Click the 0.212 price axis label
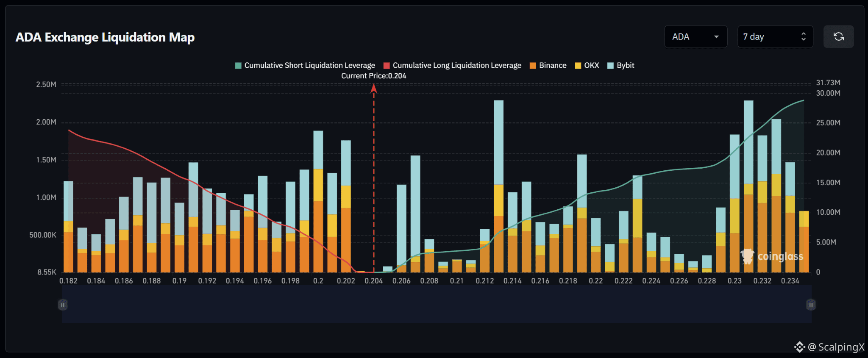Image resolution: width=868 pixels, height=358 pixels. [485, 281]
